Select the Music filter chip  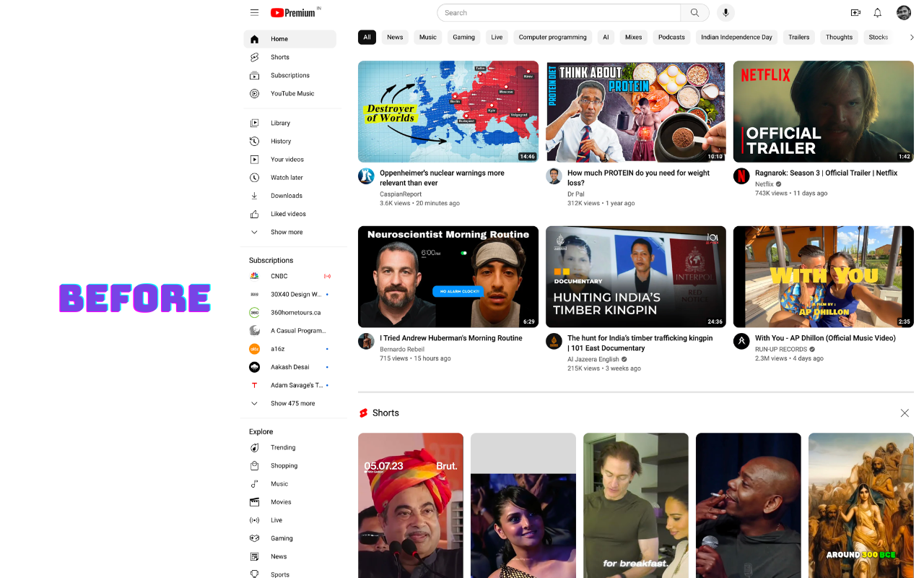click(428, 37)
